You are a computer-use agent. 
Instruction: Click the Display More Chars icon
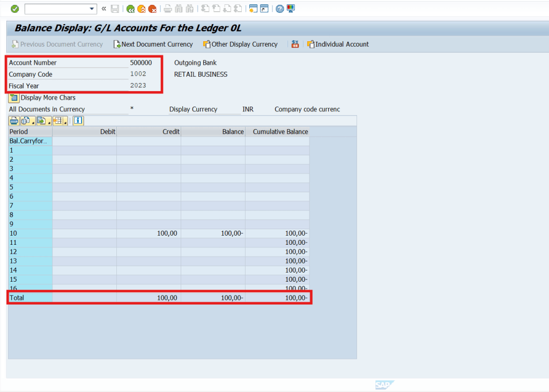coord(12,98)
